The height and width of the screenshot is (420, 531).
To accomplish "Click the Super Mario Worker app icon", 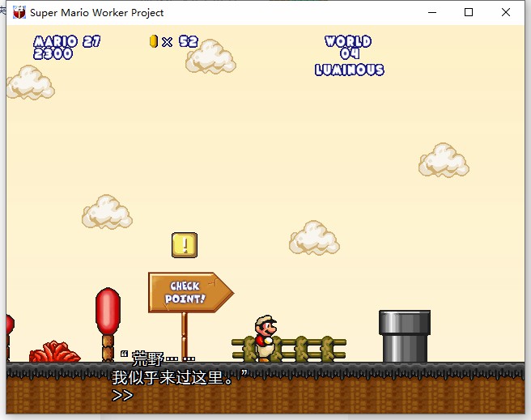I will pyautogui.click(x=19, y=12).
